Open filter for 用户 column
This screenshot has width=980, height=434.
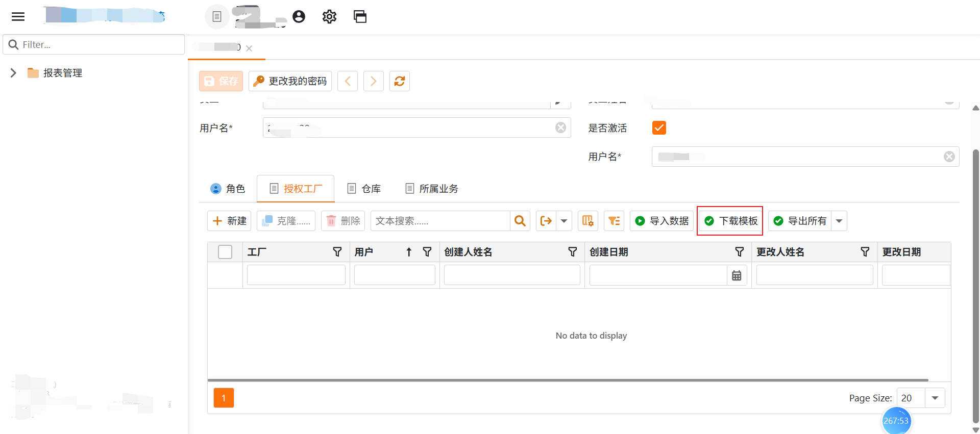click(x=427, y=252)
